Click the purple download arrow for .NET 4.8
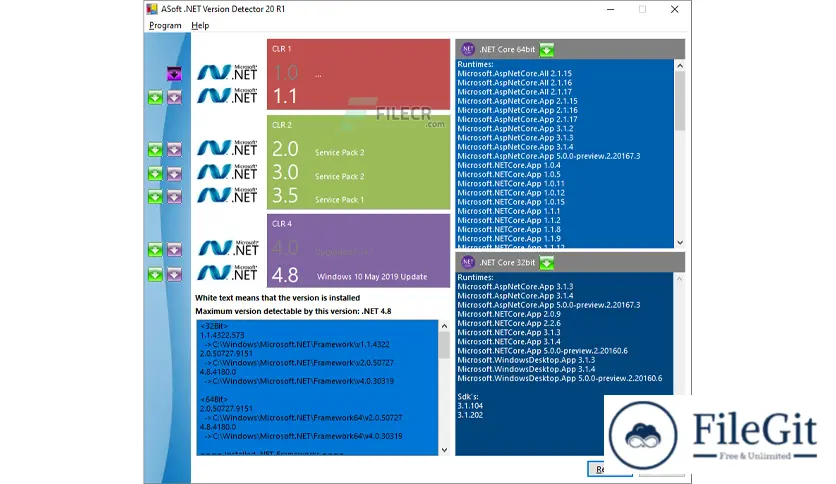Viewport: 836px width, 484px height. coord(174,275)
